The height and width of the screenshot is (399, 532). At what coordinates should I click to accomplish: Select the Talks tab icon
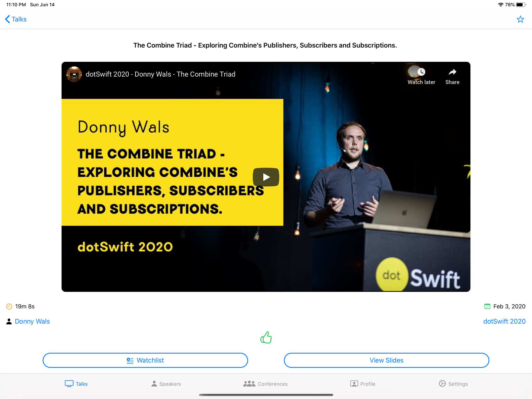point(69,384)
